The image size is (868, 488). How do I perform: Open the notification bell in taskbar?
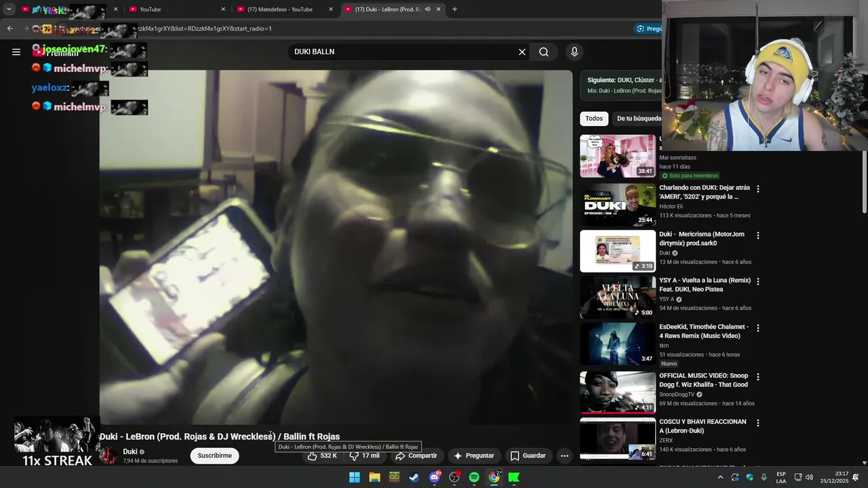(856, 477)
